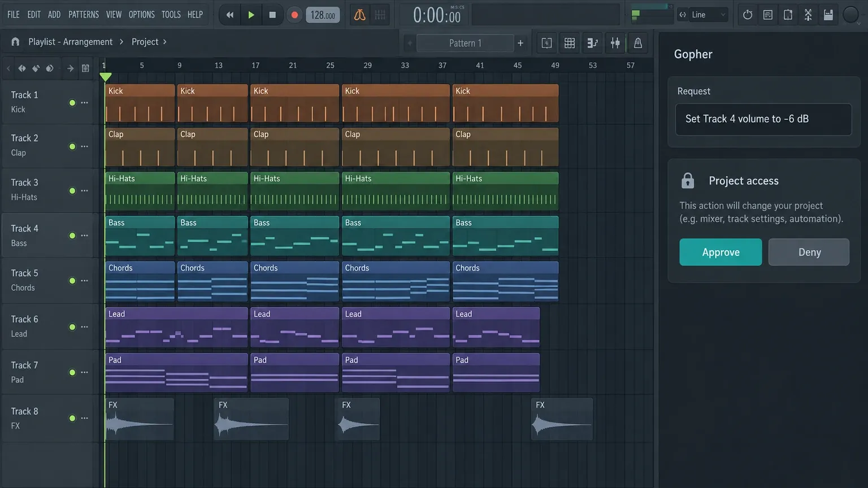Approve Gopher's project access request
868x488 pixels.
[x=721, y=252]
